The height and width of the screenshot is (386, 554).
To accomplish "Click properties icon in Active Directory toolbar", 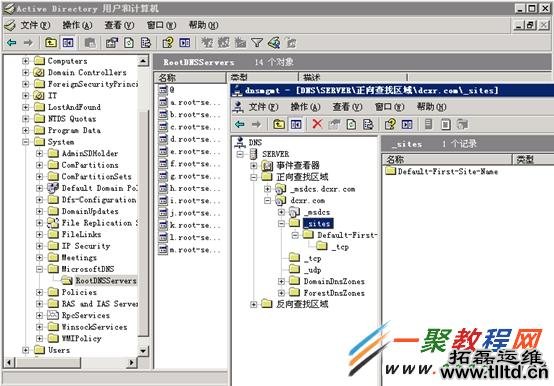I will pyautogui.click(x=112, y=43).
